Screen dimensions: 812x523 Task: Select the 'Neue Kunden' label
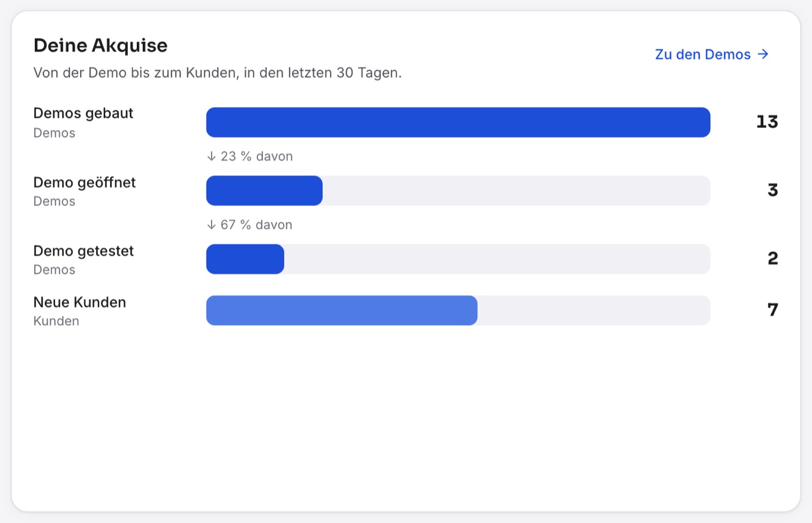tap(80, 302)
